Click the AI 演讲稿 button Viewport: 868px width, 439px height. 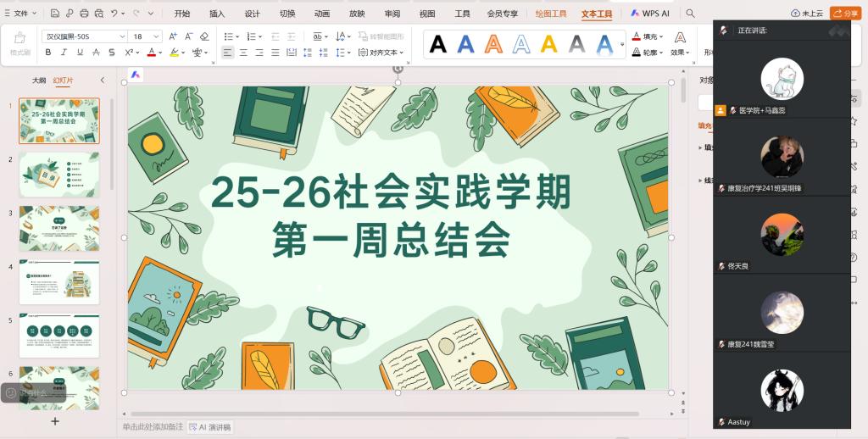click(210, 427)
